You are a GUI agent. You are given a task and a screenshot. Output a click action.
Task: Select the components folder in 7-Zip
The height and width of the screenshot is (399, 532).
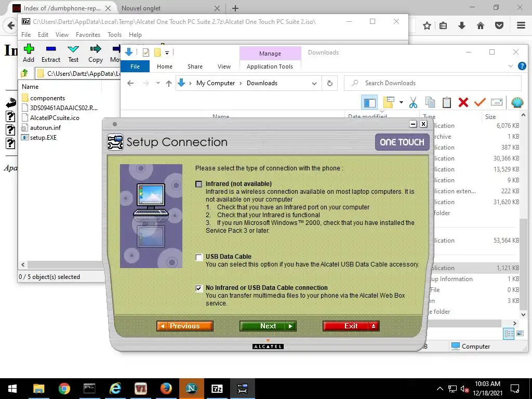coord(47,98)
